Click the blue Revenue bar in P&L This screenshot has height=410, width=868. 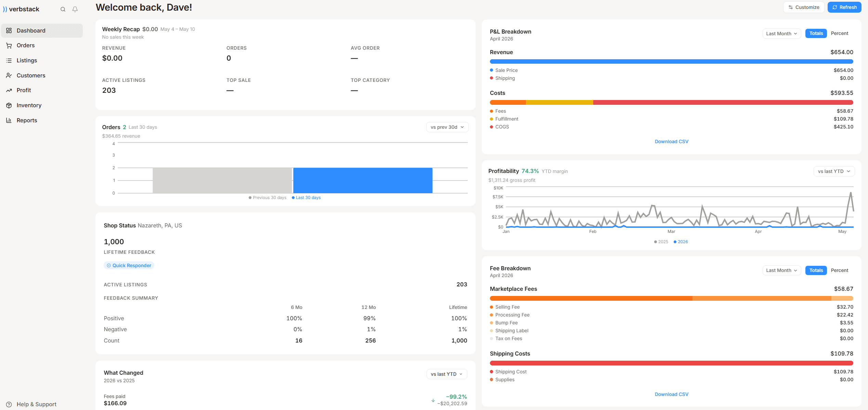[x=671, y=62]
